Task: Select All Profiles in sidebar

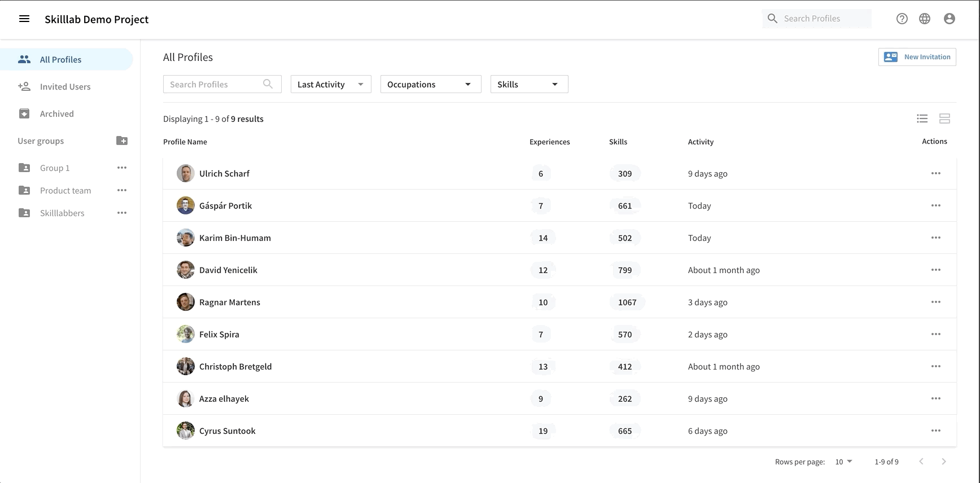Action: (67, 59)
